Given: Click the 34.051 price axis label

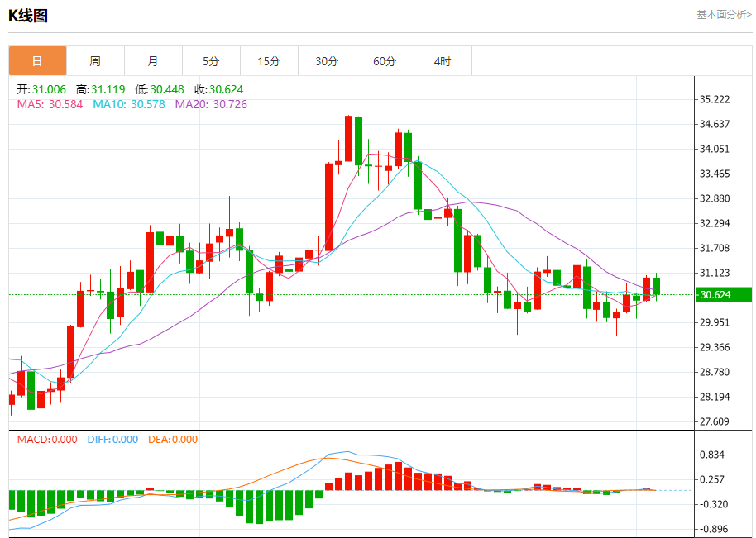Looking at the screenshot, I should tap(715, 149).
